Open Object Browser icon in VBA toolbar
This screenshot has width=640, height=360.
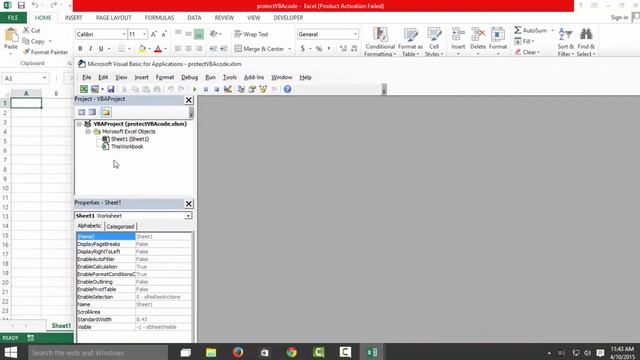click(x=263, y=89)
